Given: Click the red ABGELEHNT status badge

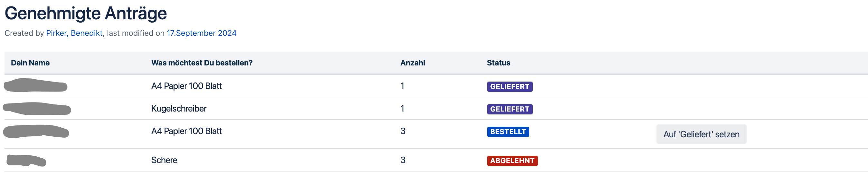Looking at the screenshot, I should (x=512, y=161).
